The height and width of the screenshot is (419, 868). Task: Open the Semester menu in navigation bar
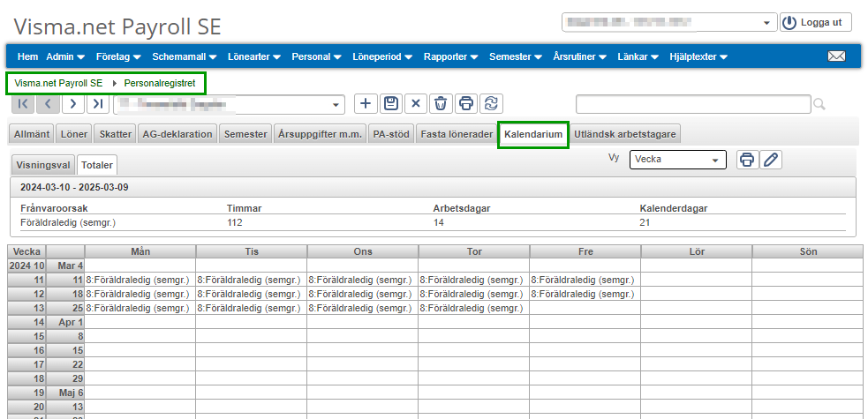(x=516, y=56)
